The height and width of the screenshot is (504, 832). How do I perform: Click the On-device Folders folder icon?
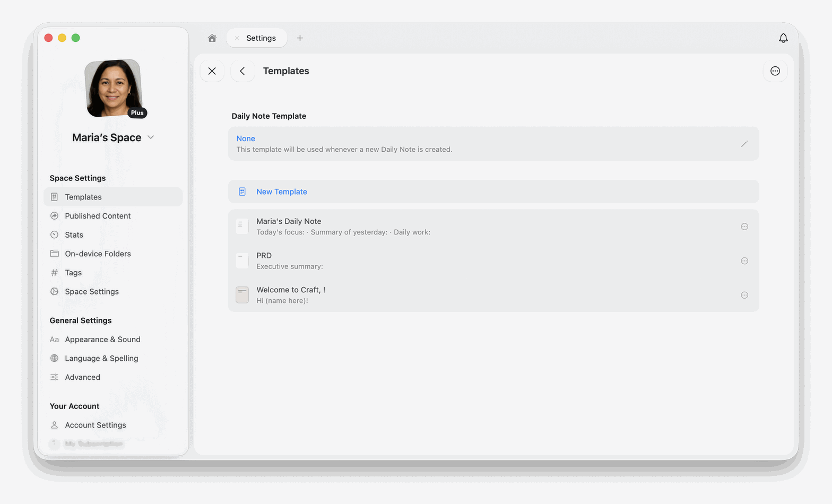[54, 254]
